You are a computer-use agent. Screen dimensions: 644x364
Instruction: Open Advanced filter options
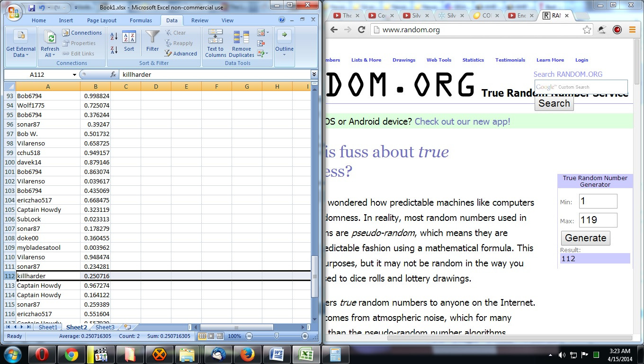(181, 54)
